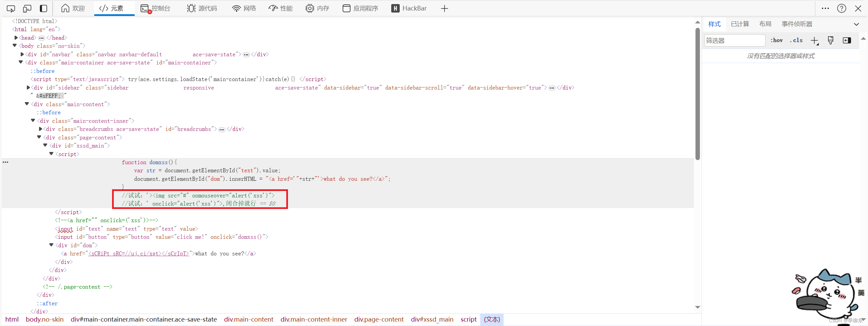The height and width of the screenshot is (326, 868).
Task: Collapse the div class main-content node
Action: click(27, 104)
